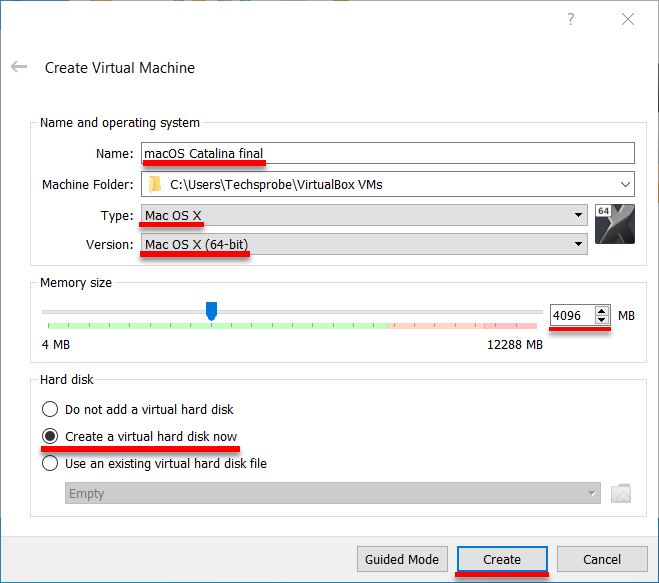Image resolution: width=659 pixels, height=583 pixels.
Task: Edit the Name text field
Action: click(x=387, y=153)
